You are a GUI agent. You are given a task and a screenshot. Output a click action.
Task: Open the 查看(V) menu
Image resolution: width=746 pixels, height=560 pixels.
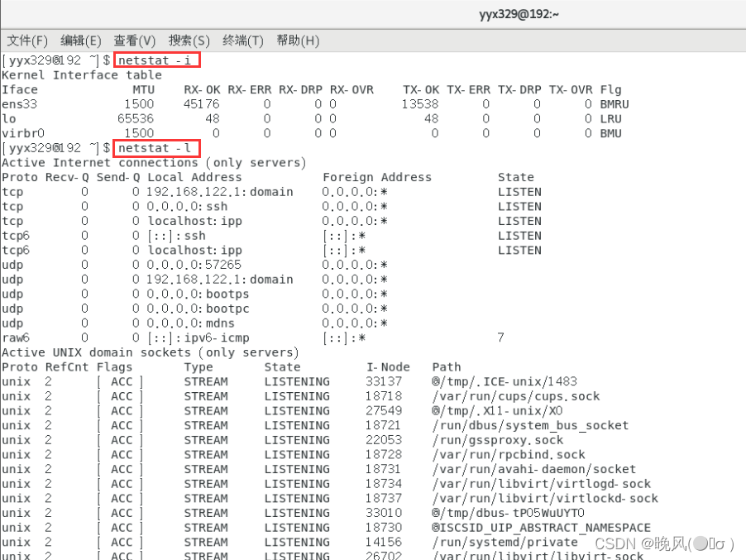pos(135,41)
